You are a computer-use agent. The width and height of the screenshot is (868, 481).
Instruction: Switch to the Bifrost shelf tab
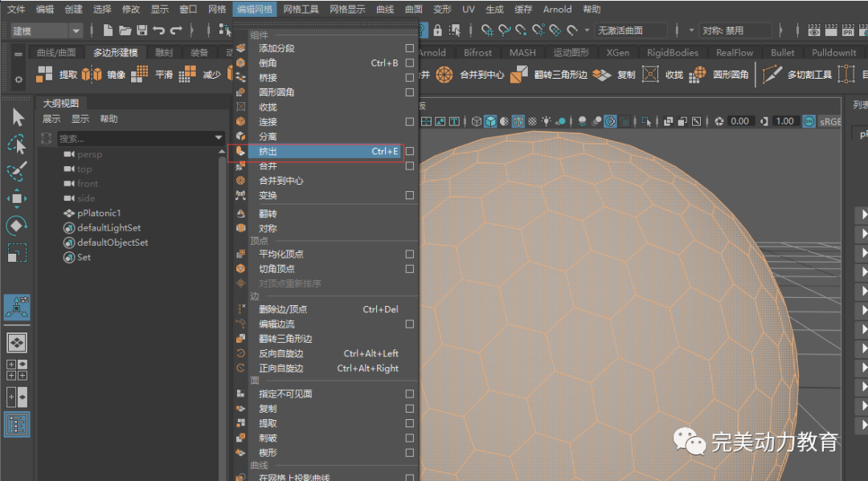pyautogui.click(x=477, y=52)
